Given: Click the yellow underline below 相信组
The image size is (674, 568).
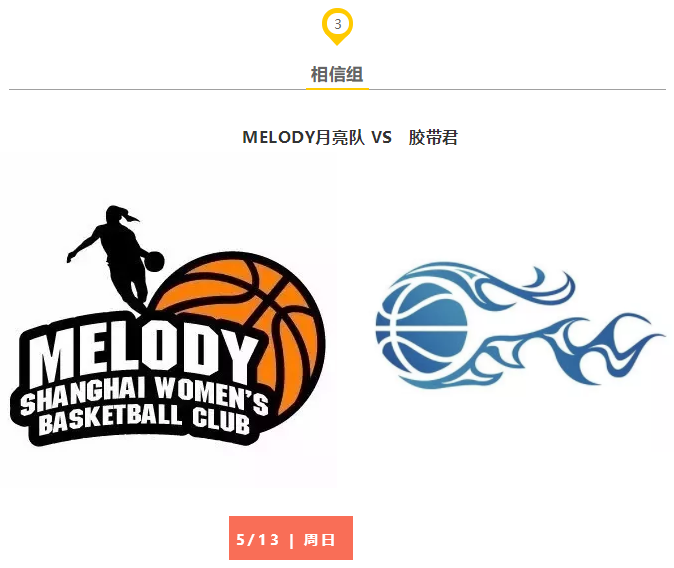Looking at the screenshot, I should pos(337,89).
